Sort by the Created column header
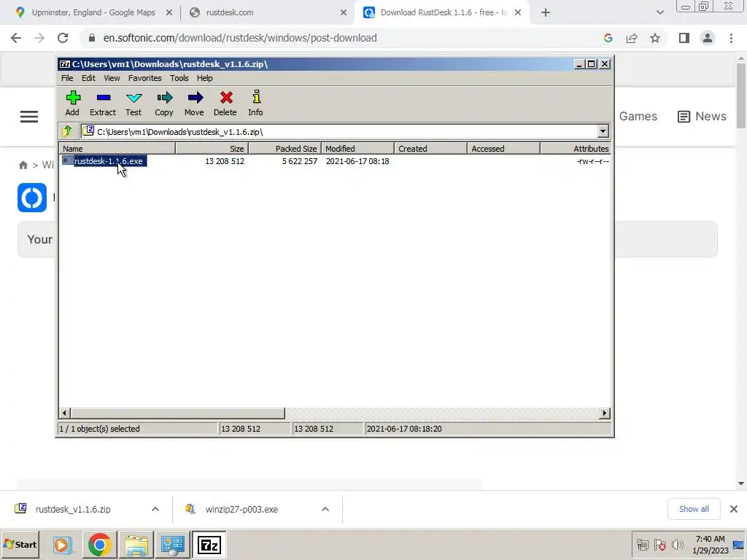This screenshot has width=747, height=560. [430, 149]
